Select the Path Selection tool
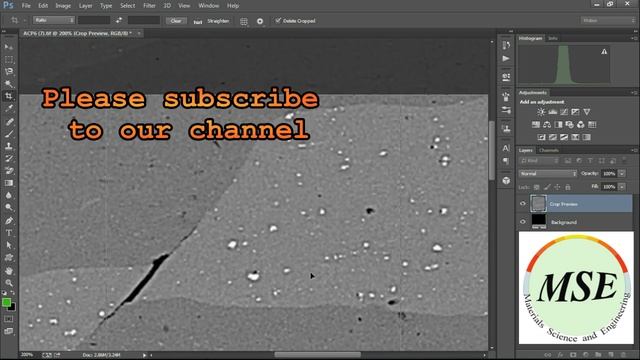Screen dimensions: 640x360 pyautogui.click(x=9, y=245)
